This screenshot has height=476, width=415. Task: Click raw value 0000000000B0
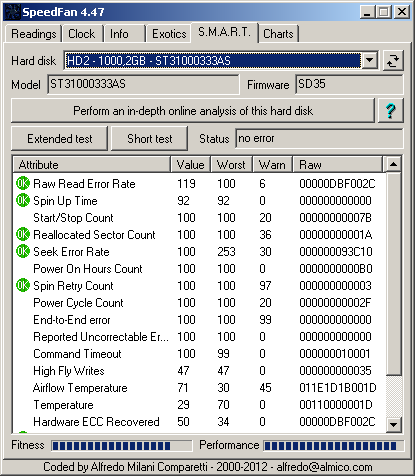pos(336,269)
